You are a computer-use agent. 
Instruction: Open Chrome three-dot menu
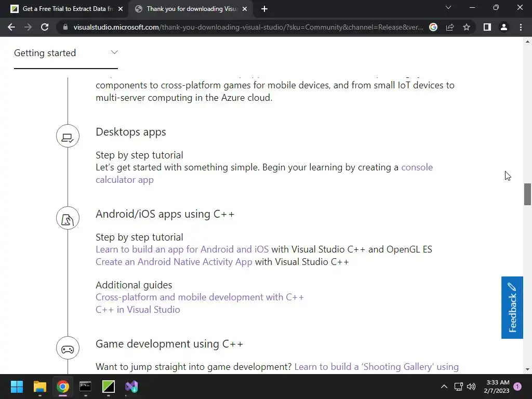point(521,27)
